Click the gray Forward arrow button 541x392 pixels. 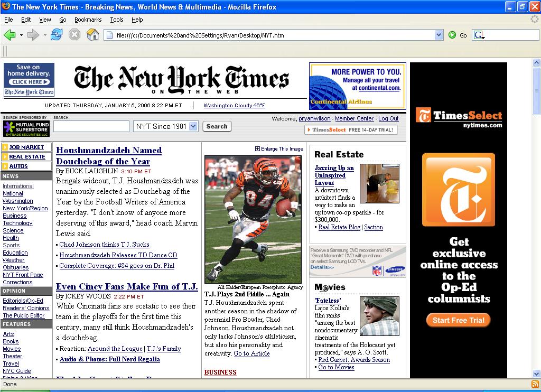point(33,35)
